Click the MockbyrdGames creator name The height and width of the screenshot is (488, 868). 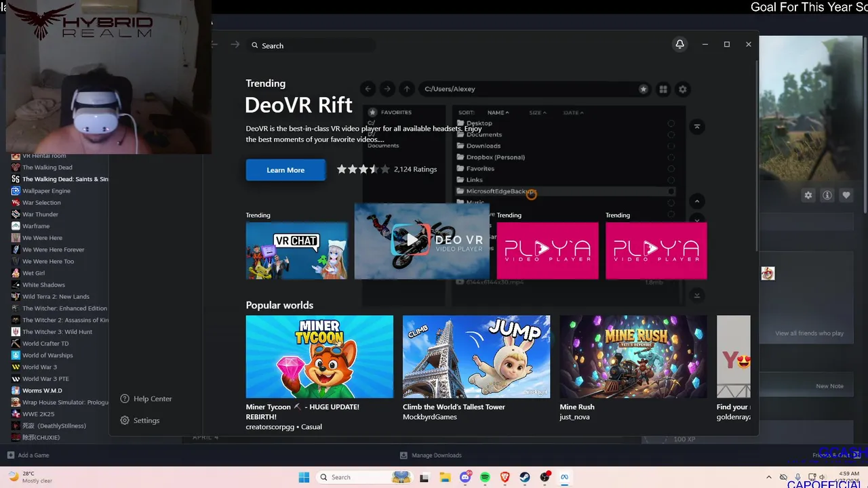point(430,417)
